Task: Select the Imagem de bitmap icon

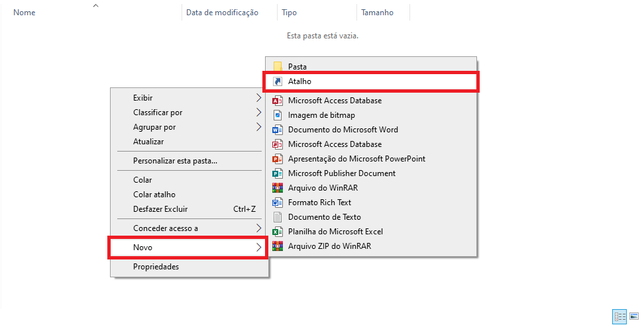Action: 278,115
